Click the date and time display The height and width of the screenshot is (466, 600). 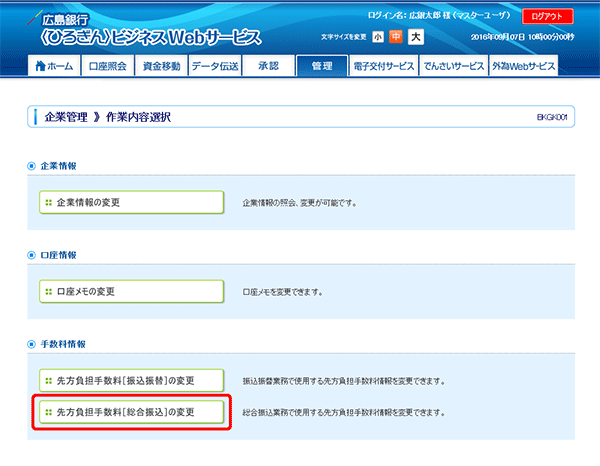point(522,37)
